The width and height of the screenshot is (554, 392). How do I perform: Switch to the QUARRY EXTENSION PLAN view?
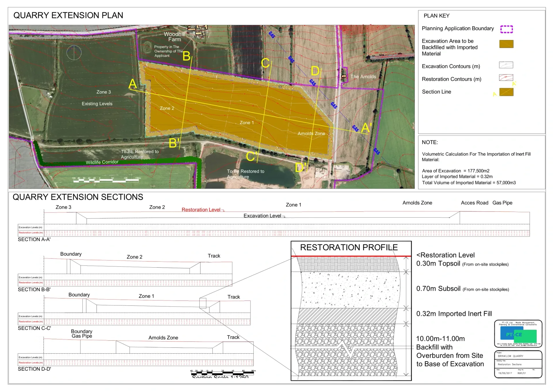coord(68,15)
